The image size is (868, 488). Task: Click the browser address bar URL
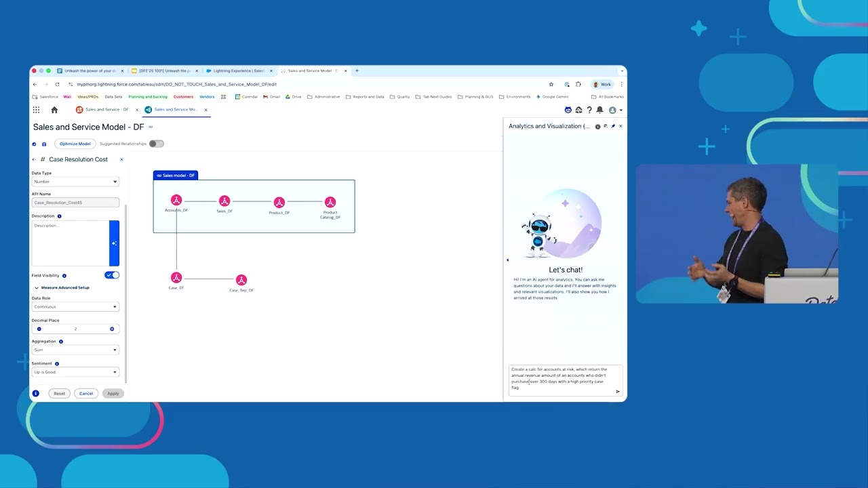click(x=176, y=84)
